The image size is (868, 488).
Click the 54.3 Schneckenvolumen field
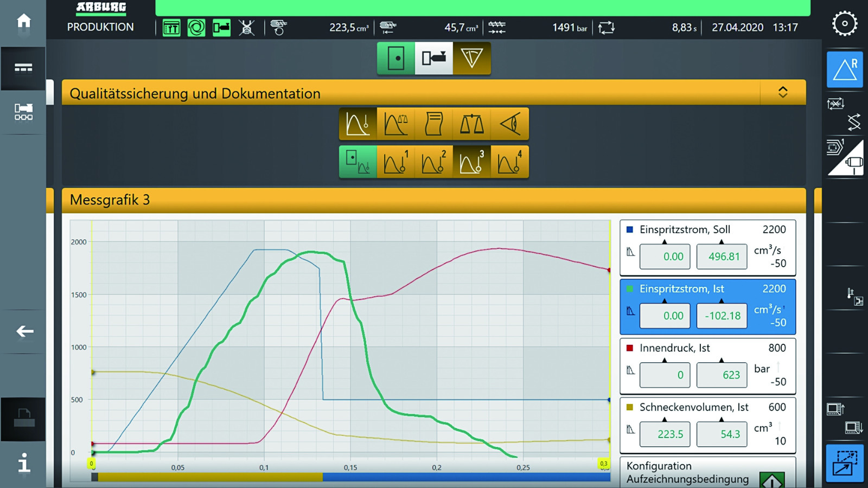(722, 434)
